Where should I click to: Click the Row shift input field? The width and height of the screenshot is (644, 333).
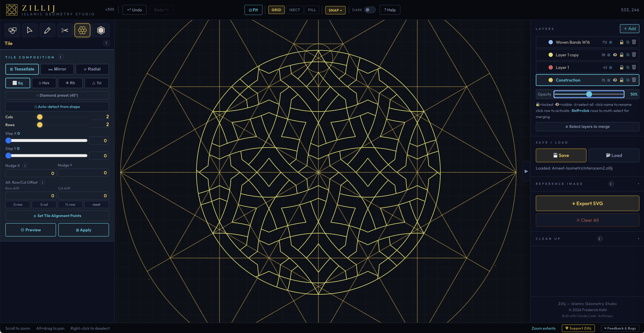[x=31, y=196]
